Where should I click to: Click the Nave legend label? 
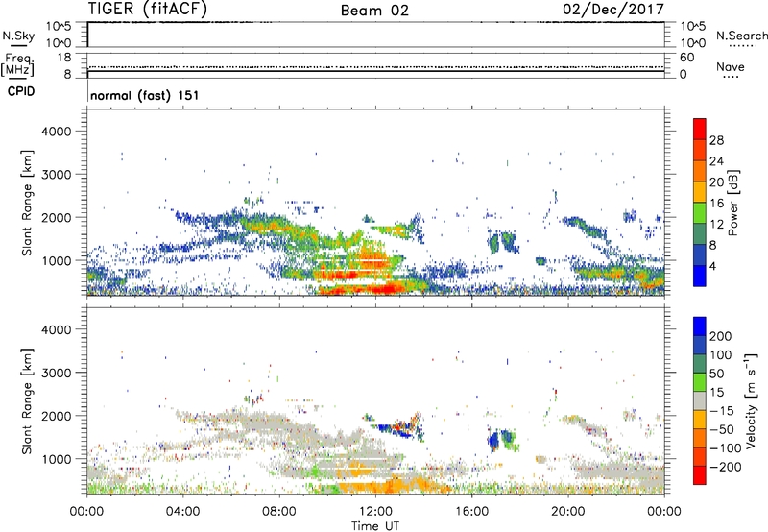731,66
